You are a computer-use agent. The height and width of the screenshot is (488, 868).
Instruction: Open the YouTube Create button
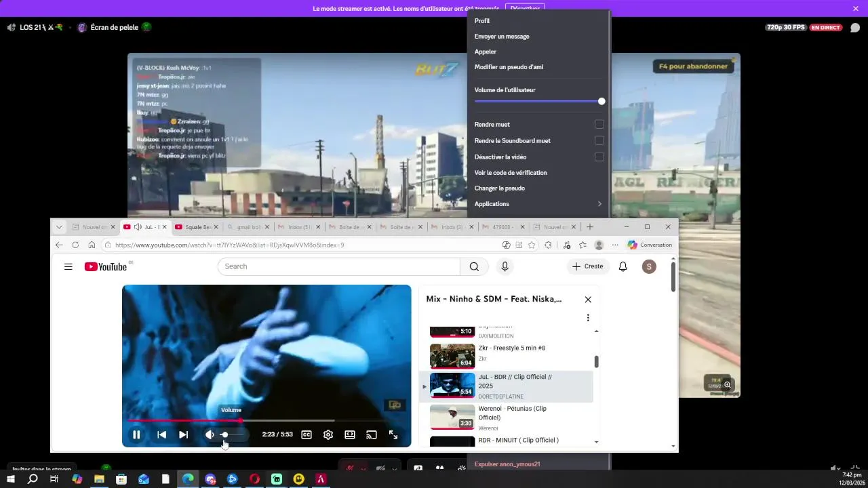click(x=587, y=266)
